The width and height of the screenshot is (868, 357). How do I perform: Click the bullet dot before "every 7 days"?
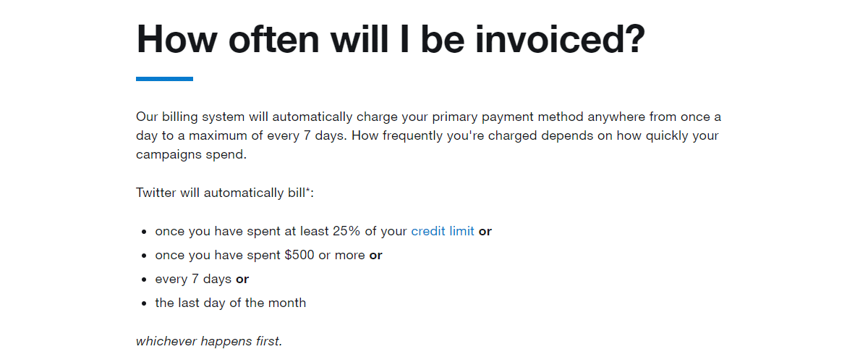[x=145, y=280]
